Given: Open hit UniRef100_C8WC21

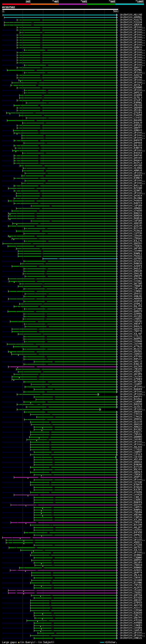Looking at the screenshot, I should click(x=131, y=638).
